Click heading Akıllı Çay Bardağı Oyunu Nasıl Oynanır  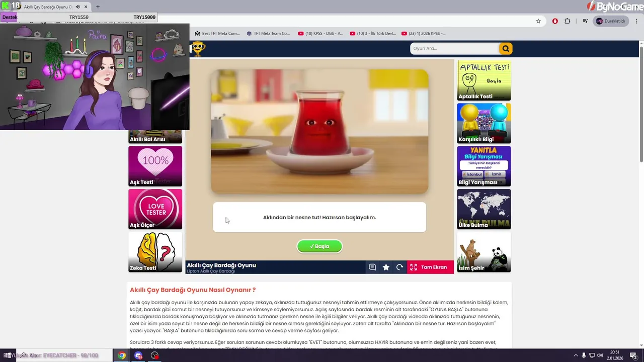pyautogui.click(x=193, y=290)
